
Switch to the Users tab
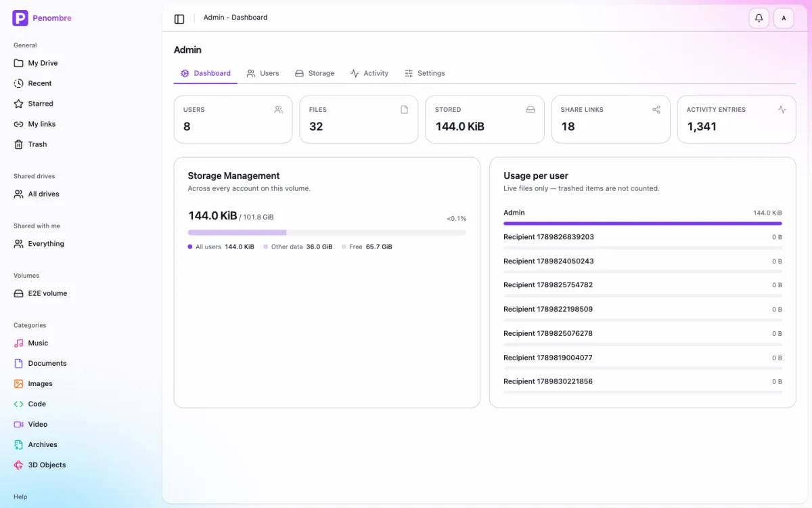(x=263, y=73)
